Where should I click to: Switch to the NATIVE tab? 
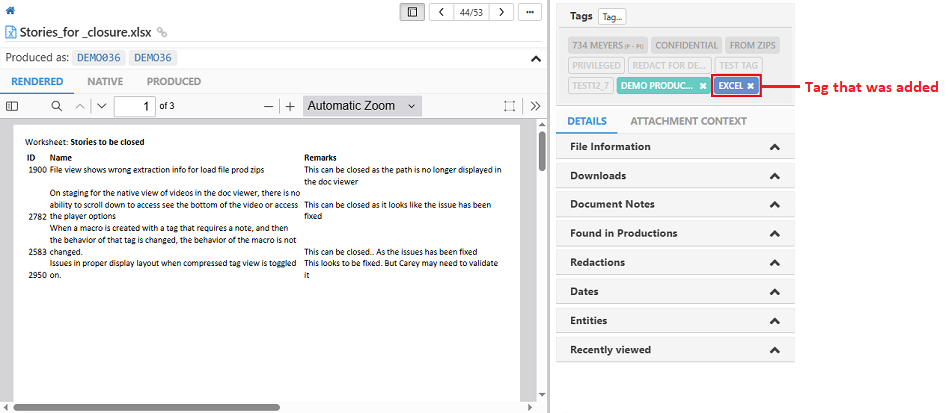click(105, 82)
